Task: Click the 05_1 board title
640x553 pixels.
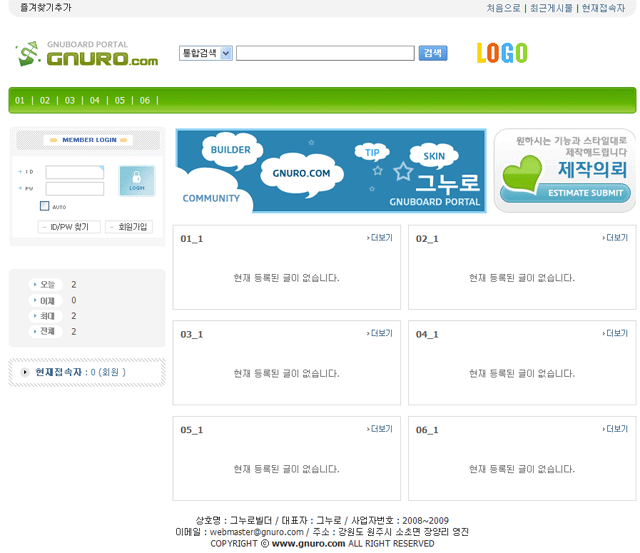Action: (191, 430)
